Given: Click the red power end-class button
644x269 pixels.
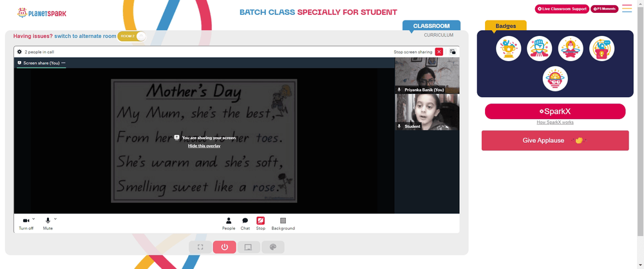Looking at the screenshot, I should click(x=224, y=247).
